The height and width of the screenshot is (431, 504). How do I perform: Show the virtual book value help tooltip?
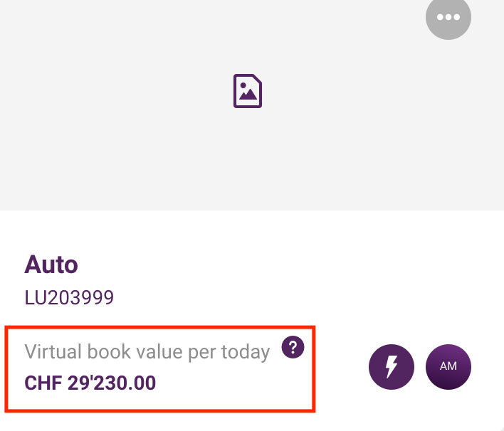(x=293, y=347)
